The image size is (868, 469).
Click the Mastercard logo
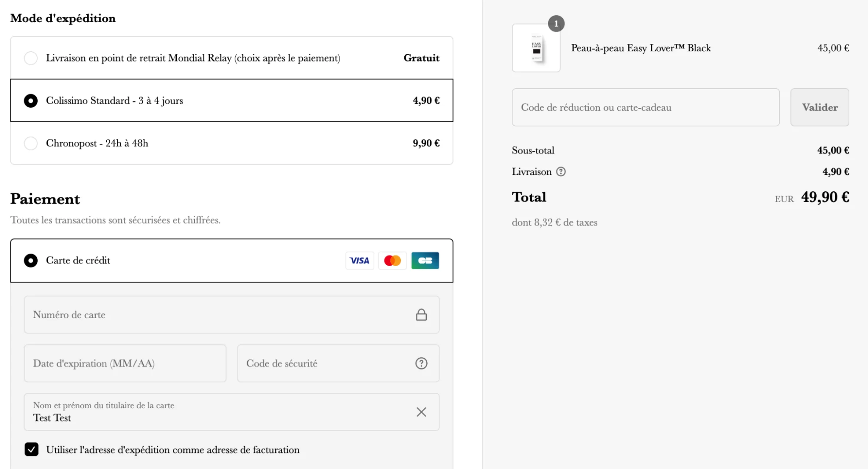click(392, 260)
